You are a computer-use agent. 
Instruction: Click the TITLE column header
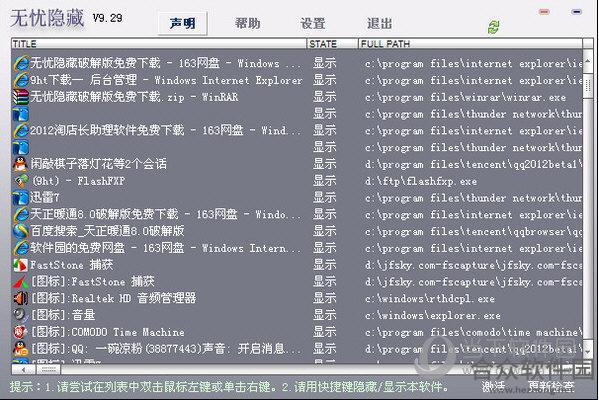(159, 44)
